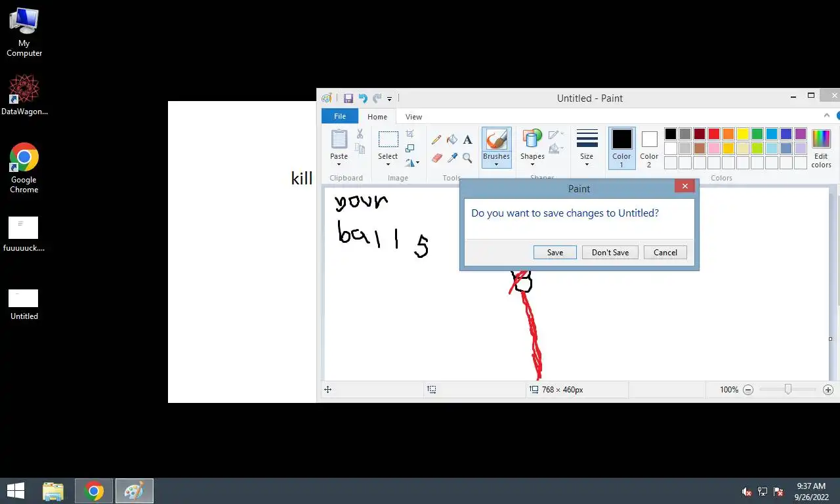
Task: Click the Windows Start button
Action: (15, 491)
